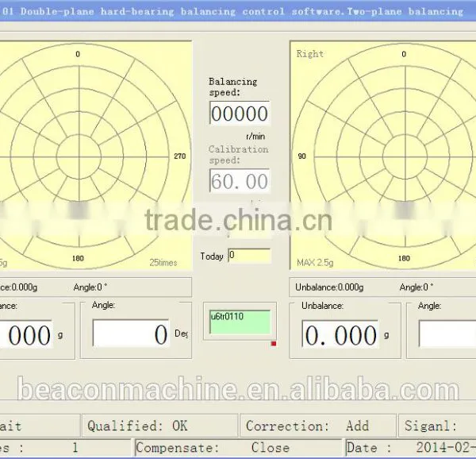The width and height of the screenshot is (476, 459).
Task: Click the red indicator below rotor box
Action: coord(274,344)
